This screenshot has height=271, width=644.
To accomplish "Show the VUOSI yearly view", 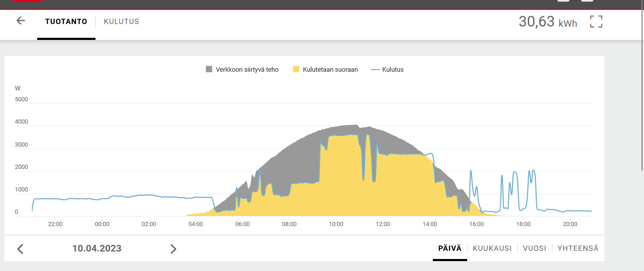I will [534, 248].
